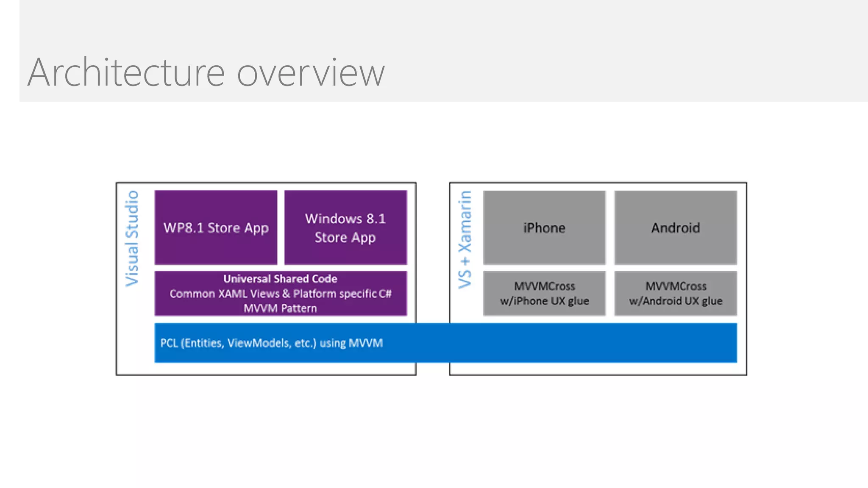Click the word overview in the title
Image resolution: width=868 pixels, height=488 pixels.
(311, 73)
